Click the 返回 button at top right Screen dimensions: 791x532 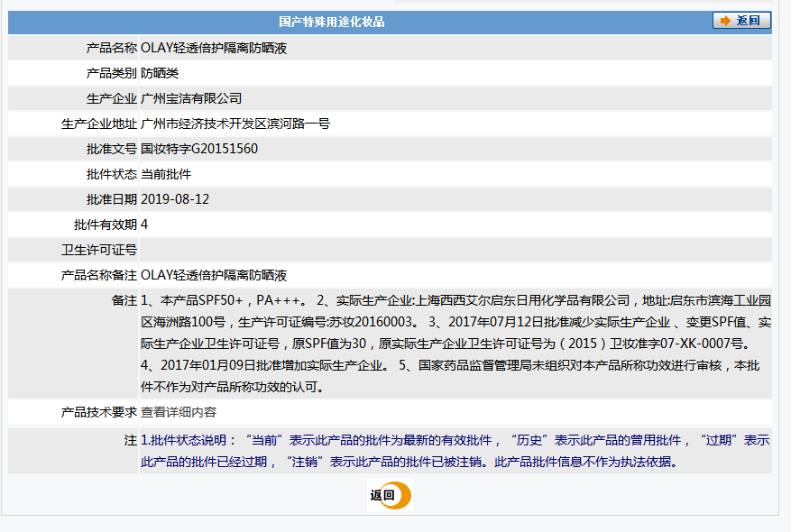741,21
